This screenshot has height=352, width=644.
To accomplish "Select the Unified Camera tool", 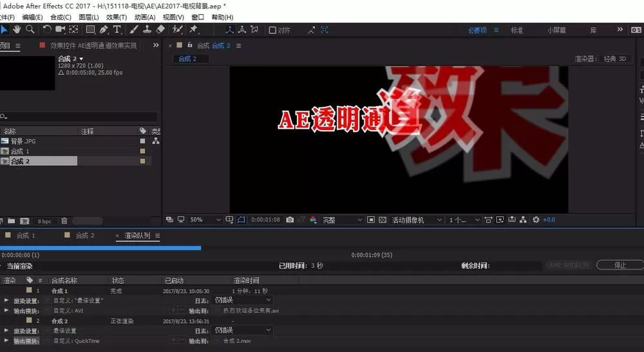I will tap(61, 30).
